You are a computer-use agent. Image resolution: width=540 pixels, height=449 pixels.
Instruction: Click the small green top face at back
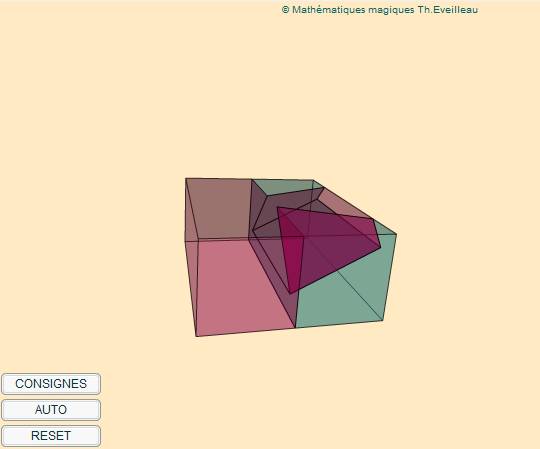[x=281, y=187]
